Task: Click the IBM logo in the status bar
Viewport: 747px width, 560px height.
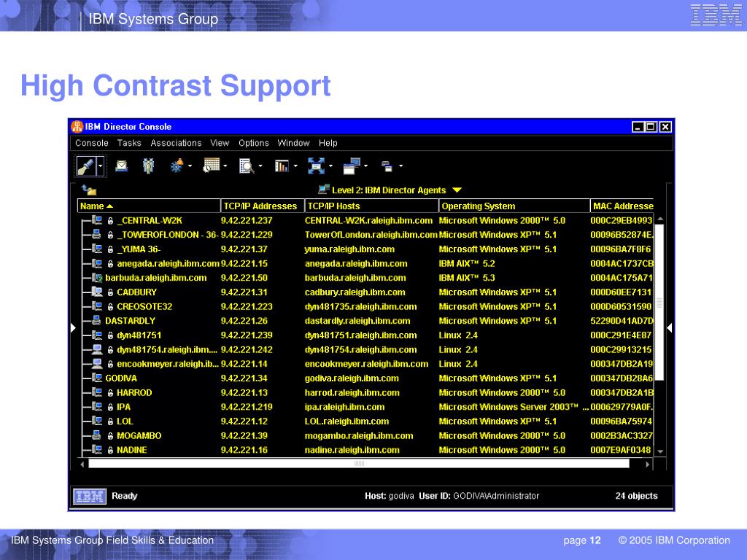Action: 90,496
